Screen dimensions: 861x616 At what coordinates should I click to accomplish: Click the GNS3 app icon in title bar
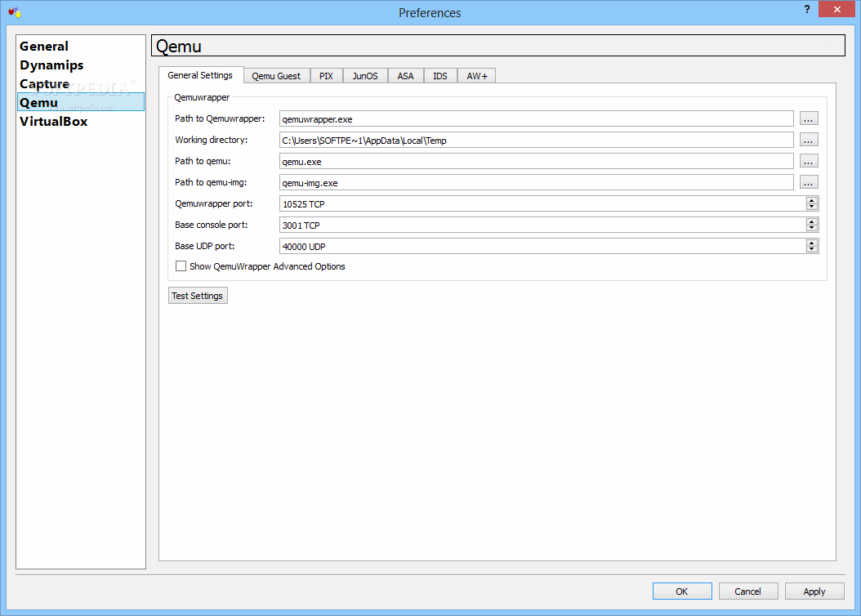coord(14,12)
